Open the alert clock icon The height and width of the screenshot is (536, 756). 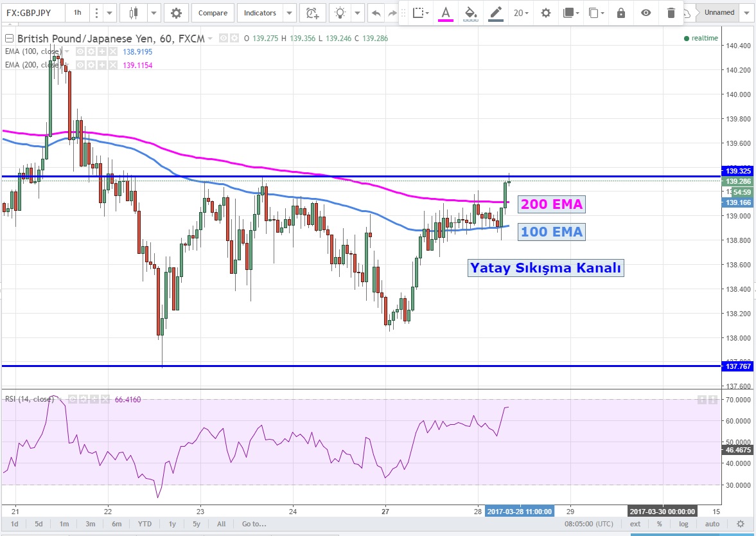pos(312,13)
